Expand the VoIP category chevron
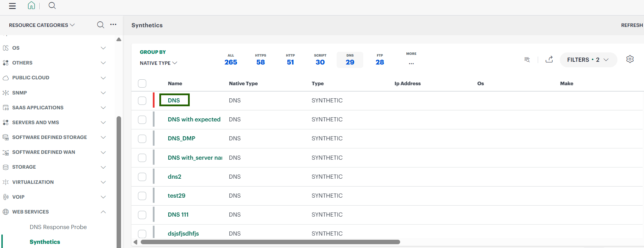 [x=103, y=197]
